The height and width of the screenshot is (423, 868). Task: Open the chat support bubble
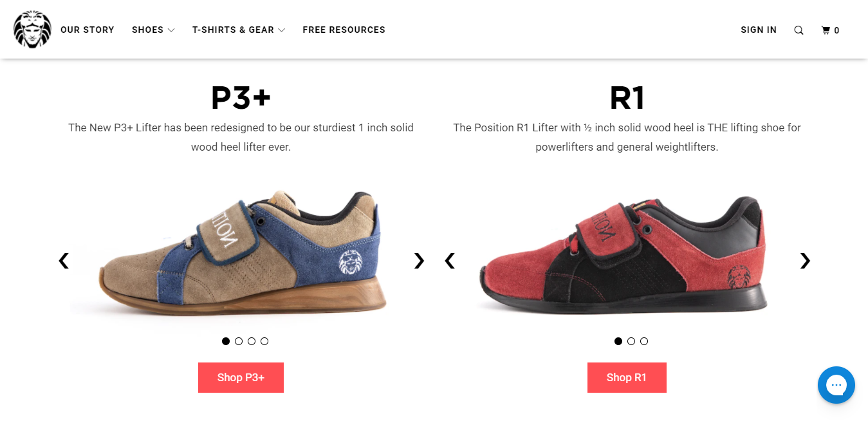point(836,385)
